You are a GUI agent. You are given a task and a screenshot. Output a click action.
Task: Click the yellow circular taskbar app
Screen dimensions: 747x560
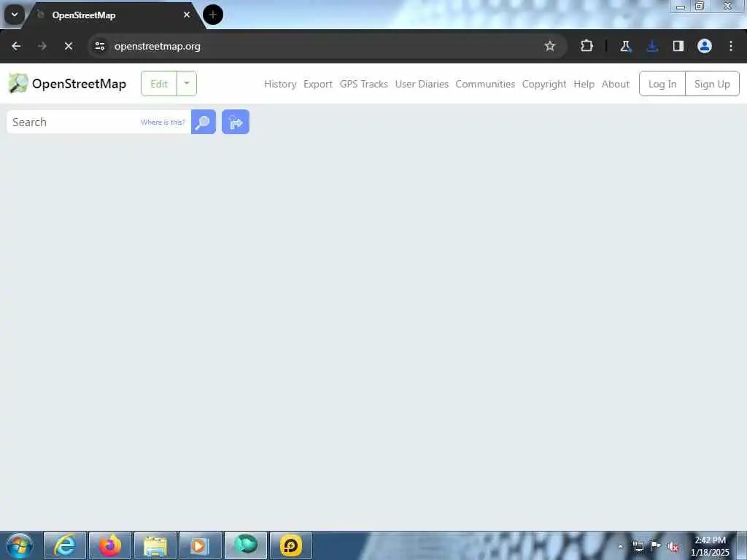[291, 545]
